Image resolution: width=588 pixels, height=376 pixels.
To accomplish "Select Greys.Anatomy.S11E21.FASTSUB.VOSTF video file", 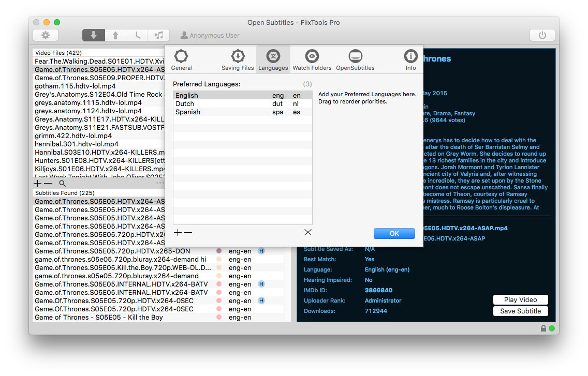I will click(x=99, y=127).
